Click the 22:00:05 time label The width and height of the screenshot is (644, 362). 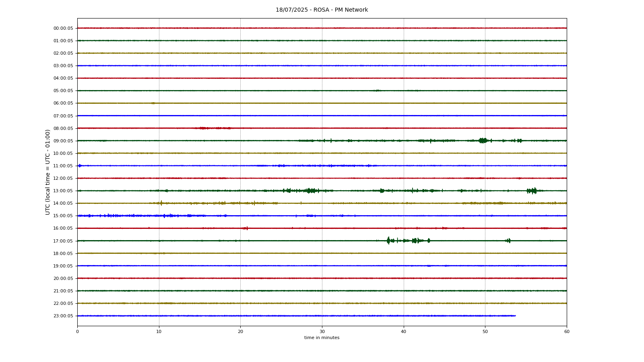[63, 303]
